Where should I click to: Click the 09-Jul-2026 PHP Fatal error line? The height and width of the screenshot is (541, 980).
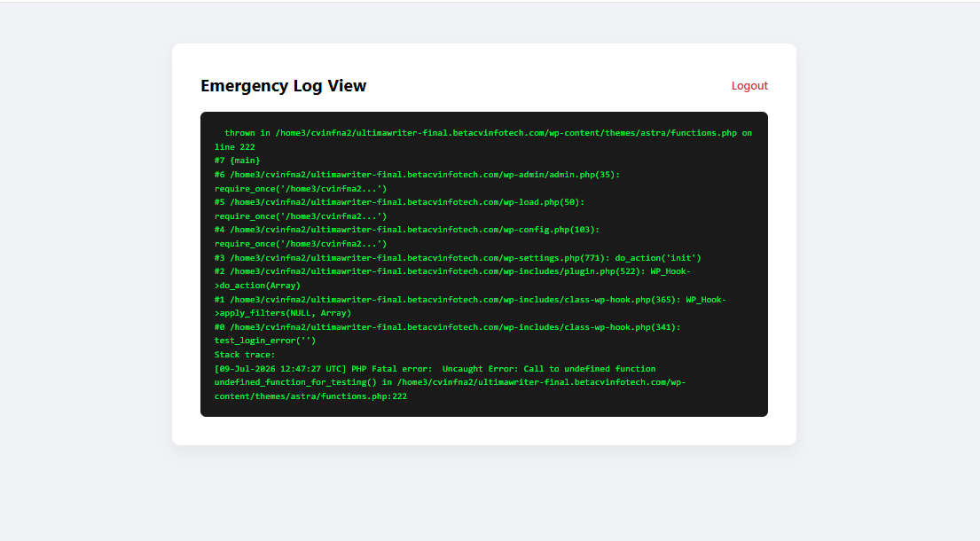click(x=435, y=369)
